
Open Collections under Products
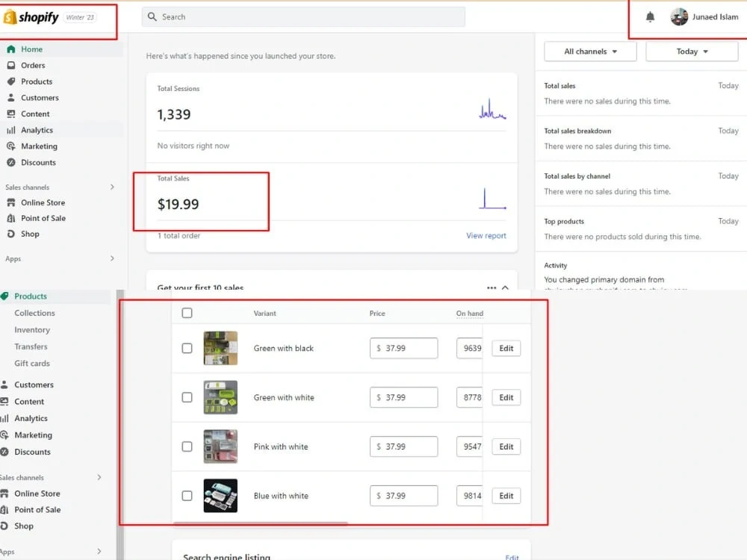coord(34,313)
